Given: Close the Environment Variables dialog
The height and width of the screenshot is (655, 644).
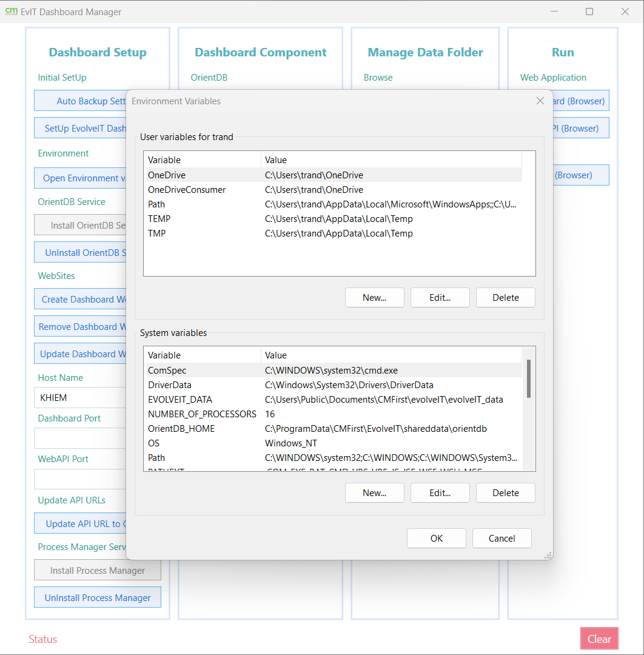Looking at the screenshot, I should pyautogui.click(x=540, y=101).
